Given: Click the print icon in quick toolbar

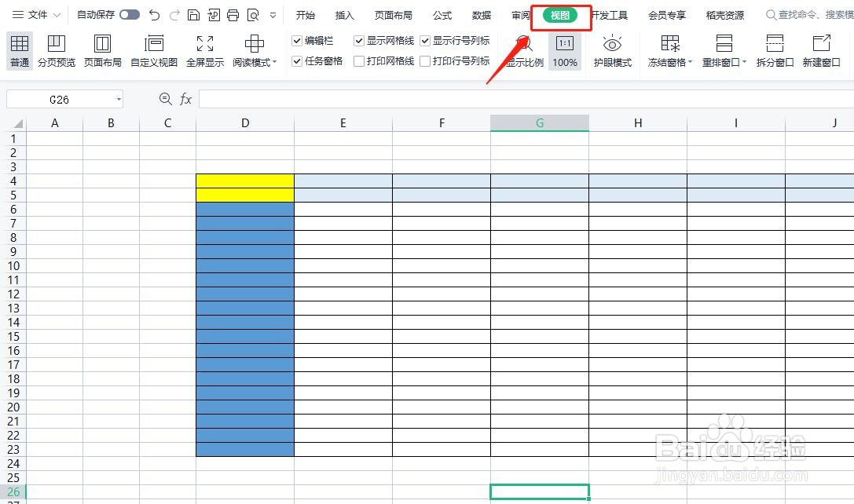Looking at the screenshot, I should pyautogui.click(x=233, y=15).
